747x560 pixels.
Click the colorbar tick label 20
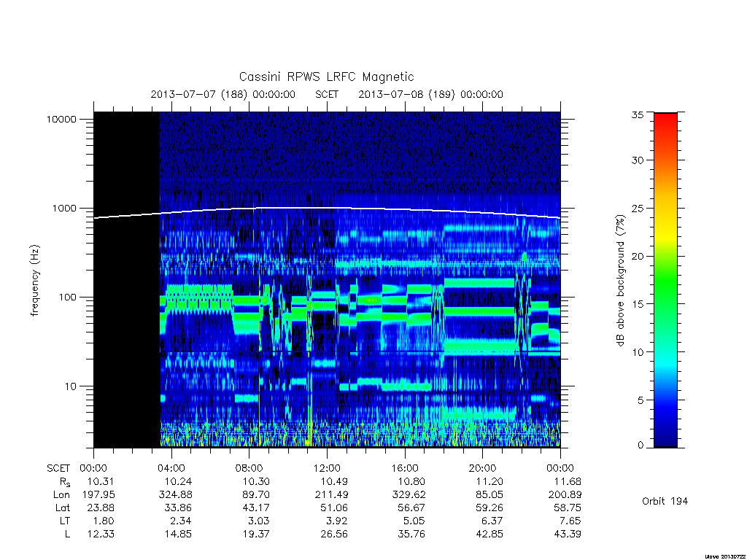tap(637, 256)
